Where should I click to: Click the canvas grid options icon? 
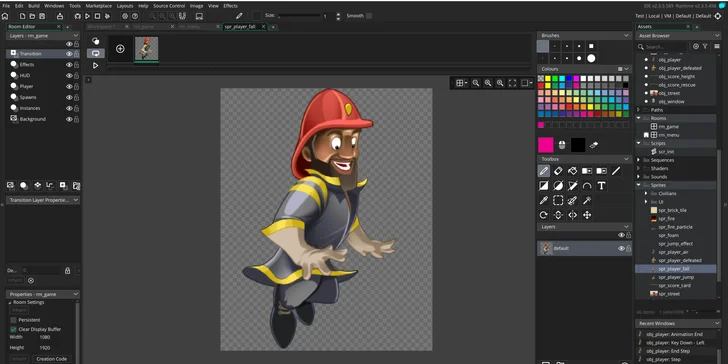coord(461,83)
